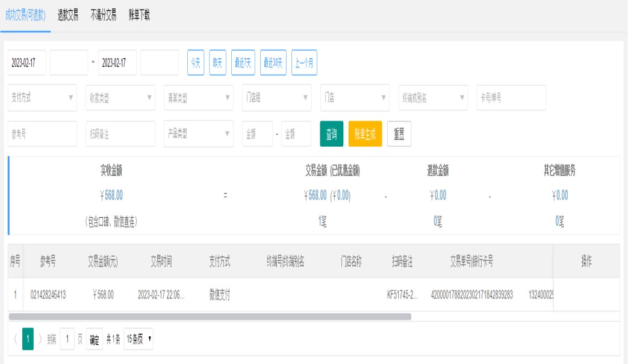Open the 不清分交易 tab
The image size is (628, 364).
click(103, 16)
